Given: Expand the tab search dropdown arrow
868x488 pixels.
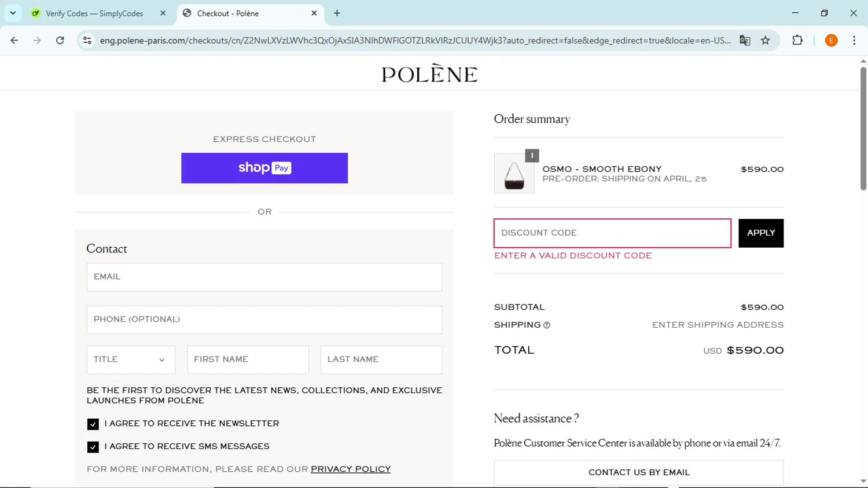Looking at the screenshot, I should coord(13,13).
